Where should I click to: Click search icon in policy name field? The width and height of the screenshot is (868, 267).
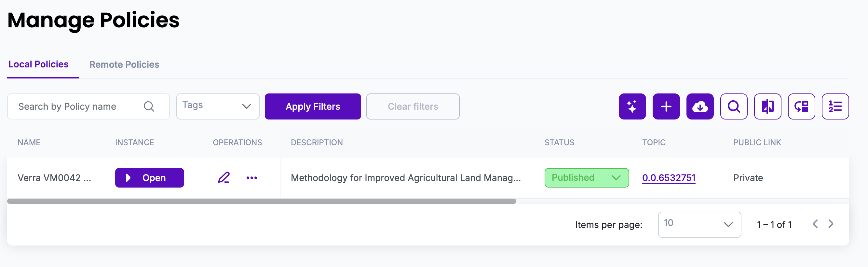[149, 106]
